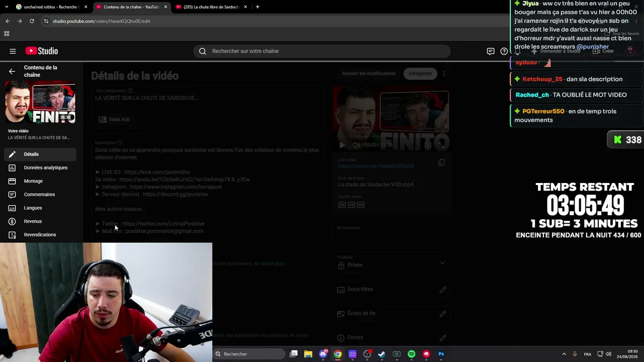Image resolution: width=644 pixels, height=362 pixels.
Task: Open the Visibilité dropdown set to Privée
Action: tap(391, 262)
